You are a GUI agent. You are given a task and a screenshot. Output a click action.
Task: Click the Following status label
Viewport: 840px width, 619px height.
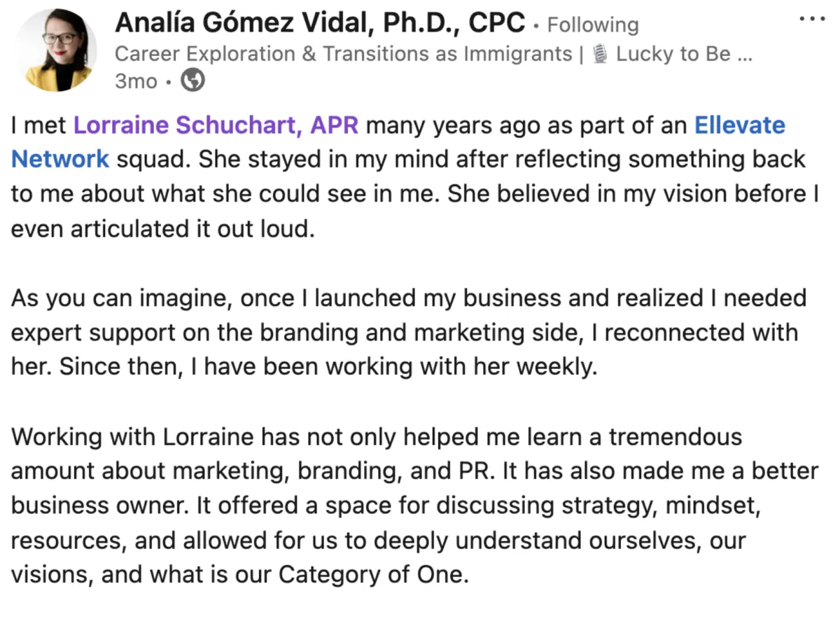592,25
